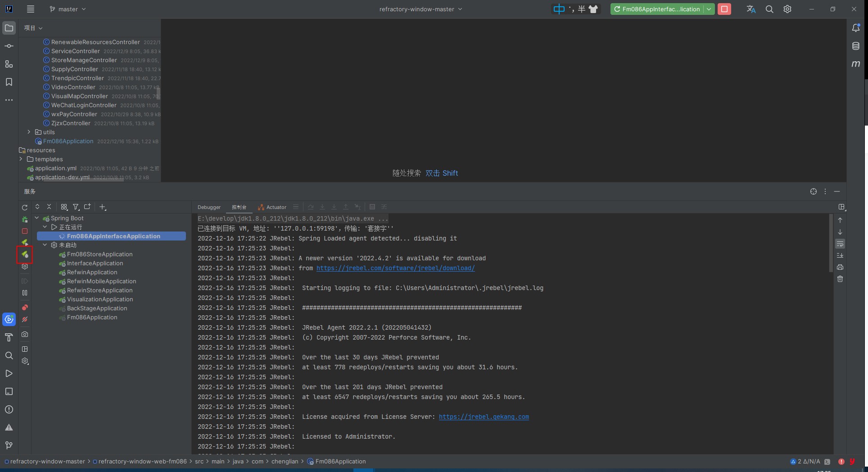Select VisualizationApplication service
The image size is (868, 472).
point(100,299)
